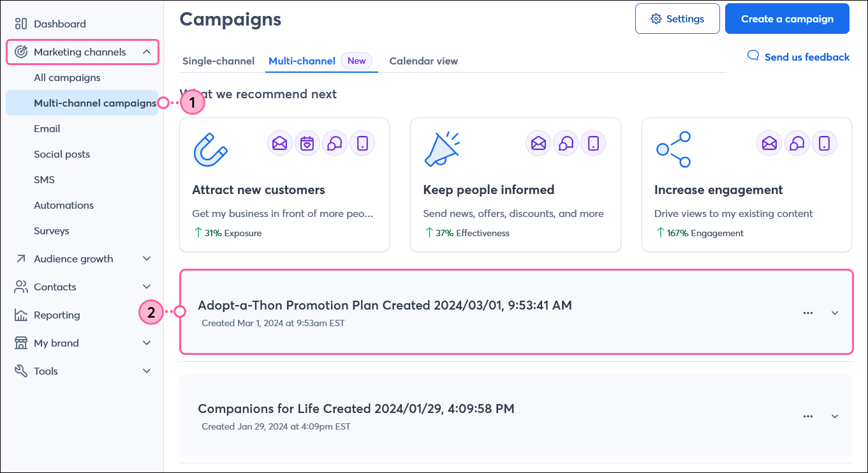Open Automations in the sidebar
868x473 pixels.
click(64, 205)
